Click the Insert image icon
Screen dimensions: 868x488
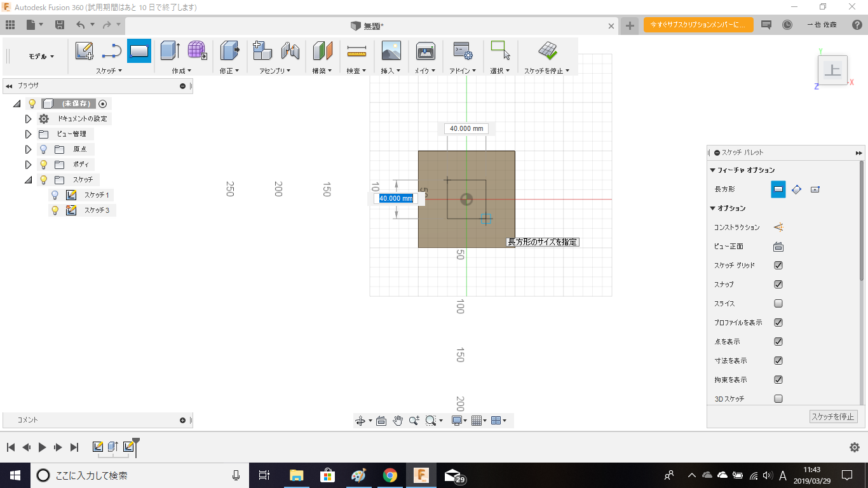[391, 50]
